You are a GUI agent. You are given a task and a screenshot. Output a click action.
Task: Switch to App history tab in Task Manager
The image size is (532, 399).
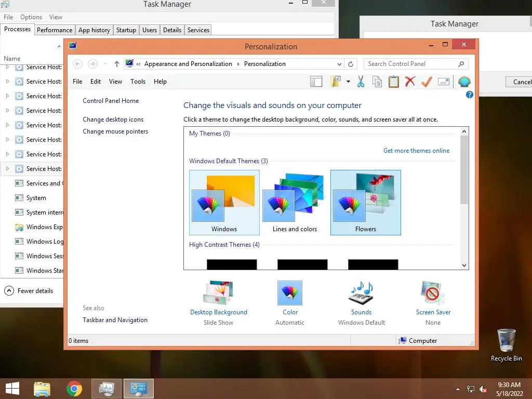(94, 30)
